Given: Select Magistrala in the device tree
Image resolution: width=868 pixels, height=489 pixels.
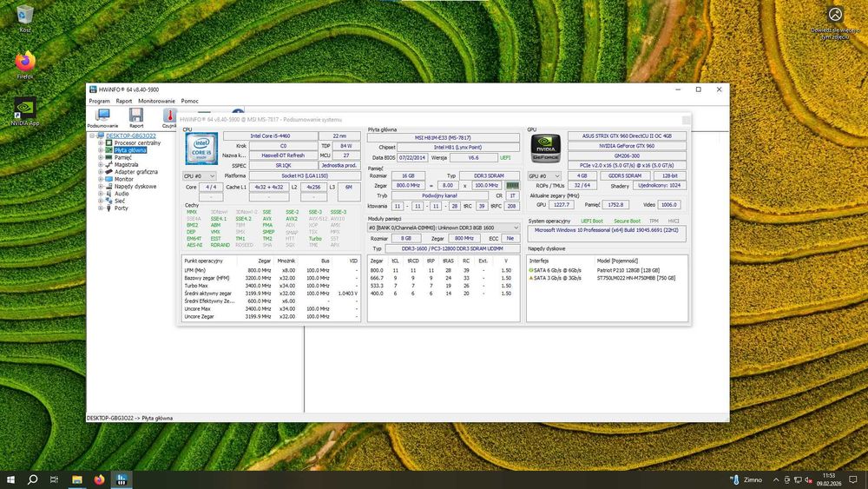Looking at the screenshot, I should point(126,164).
